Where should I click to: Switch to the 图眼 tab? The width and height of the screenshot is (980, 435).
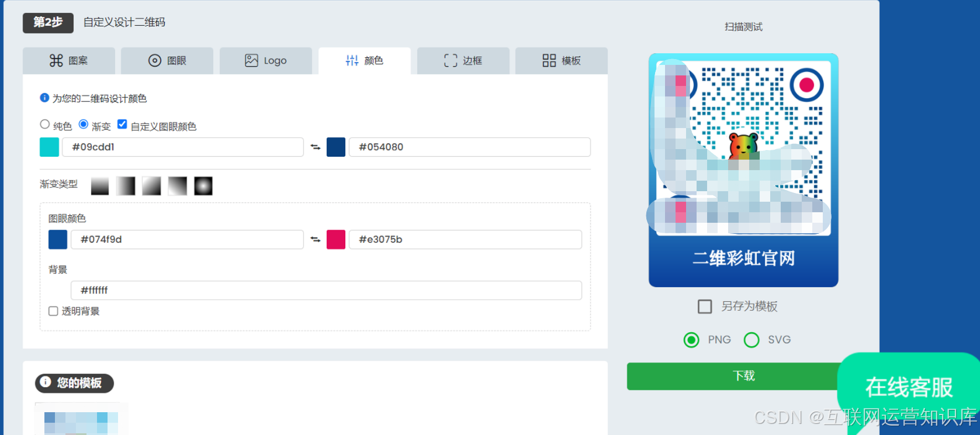pyautogui.click(x=167, y=61)
